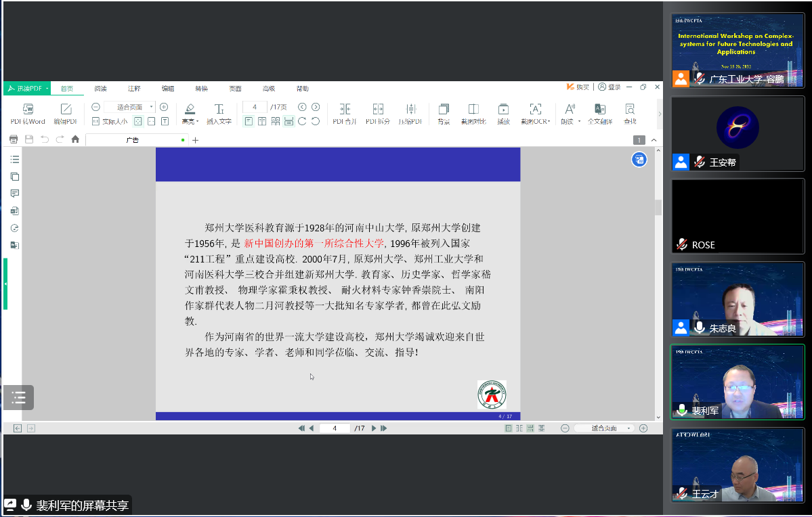This screenshot has height=517, width=812.
Task: Rotate page clockwise icon in ribbon
Action: 302,121
